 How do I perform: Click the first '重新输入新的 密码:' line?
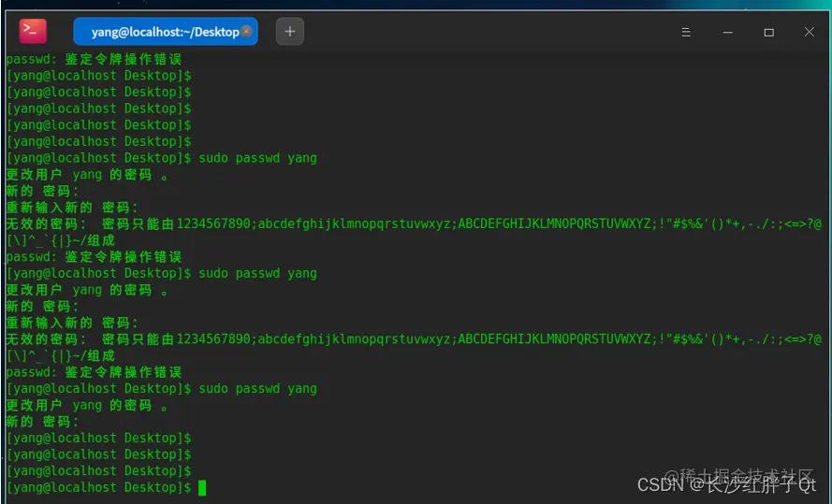tap(72, 208)
